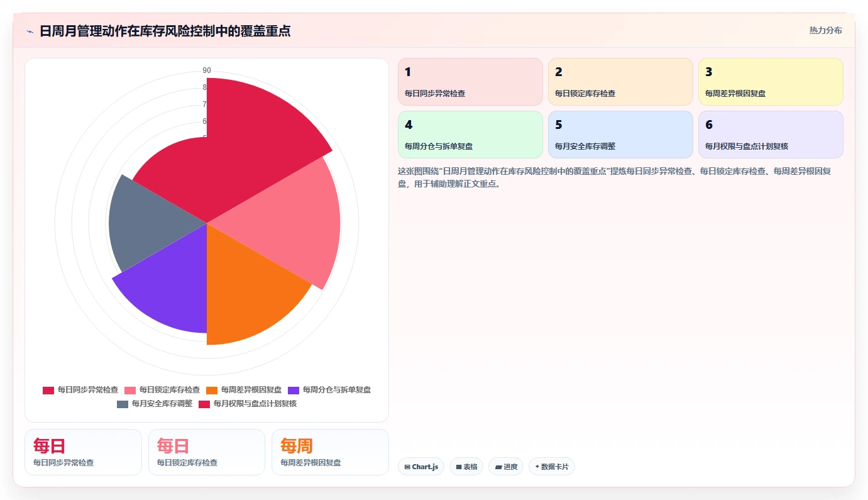Open card 6 每月权限与盘点计划复核
Screen dimensions: 868x500
tap(771, 135)
